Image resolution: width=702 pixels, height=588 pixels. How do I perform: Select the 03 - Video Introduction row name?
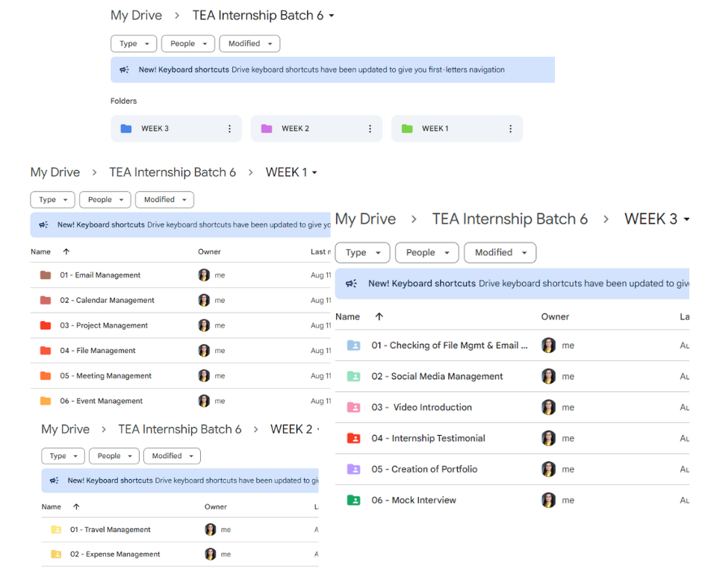point(421,407)
